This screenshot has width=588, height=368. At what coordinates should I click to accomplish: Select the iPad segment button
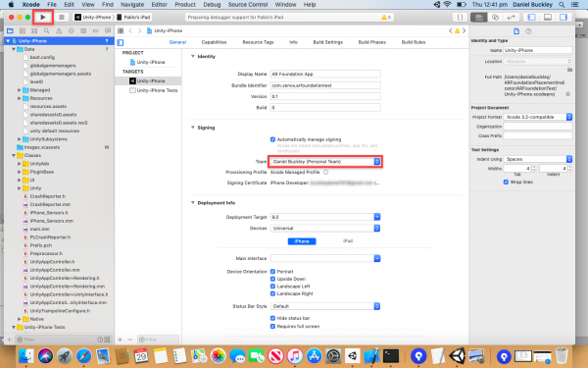348,241
